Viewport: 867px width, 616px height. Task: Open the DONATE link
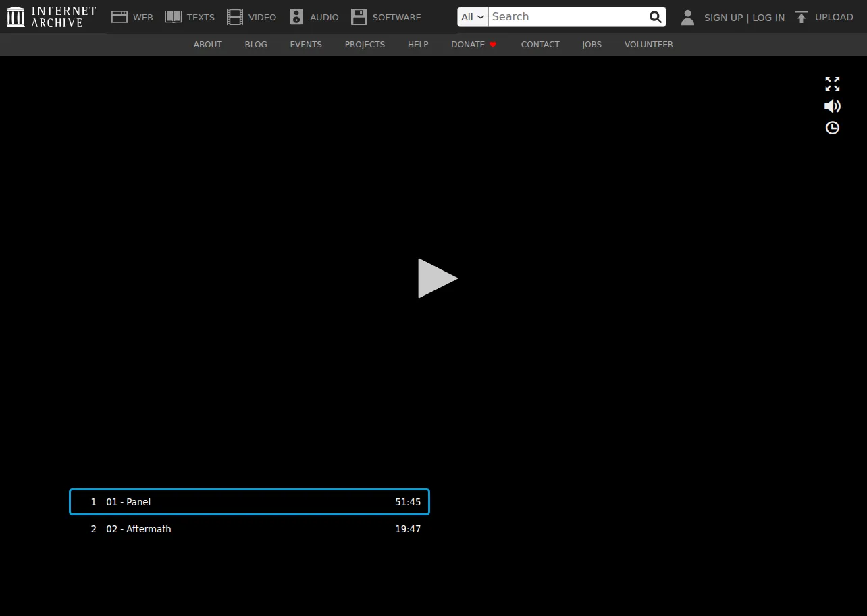coord(468,45)
